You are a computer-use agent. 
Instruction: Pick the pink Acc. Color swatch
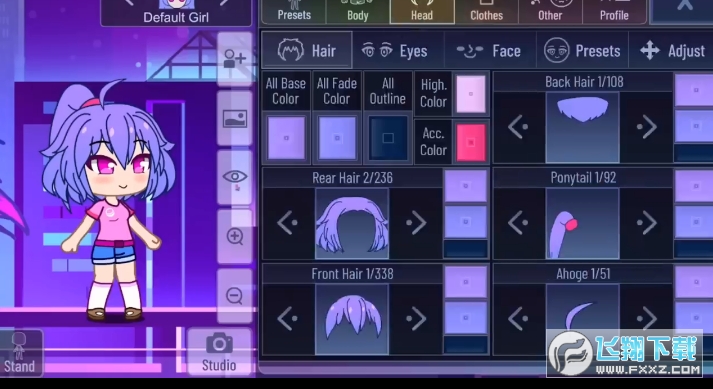pyautogui.click(x=471, y=142)
